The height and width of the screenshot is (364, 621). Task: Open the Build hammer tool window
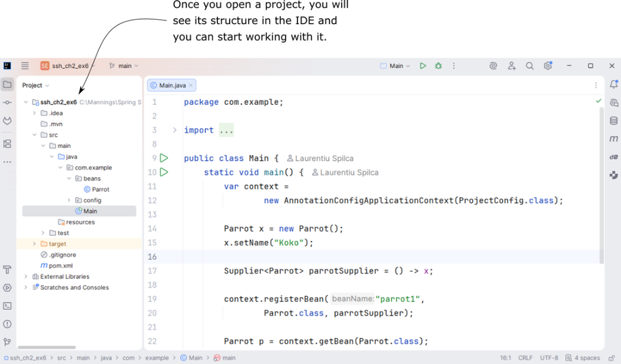click(7, 270)
